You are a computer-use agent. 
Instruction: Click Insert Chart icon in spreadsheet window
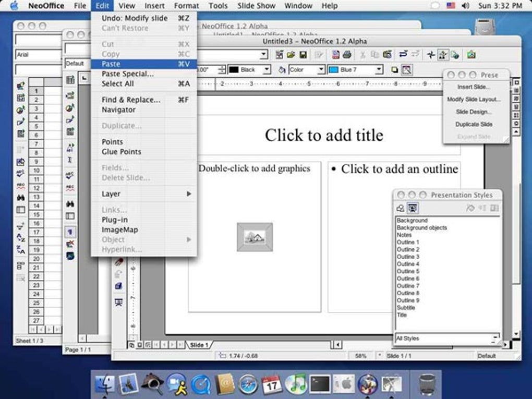tap(21, 110)
